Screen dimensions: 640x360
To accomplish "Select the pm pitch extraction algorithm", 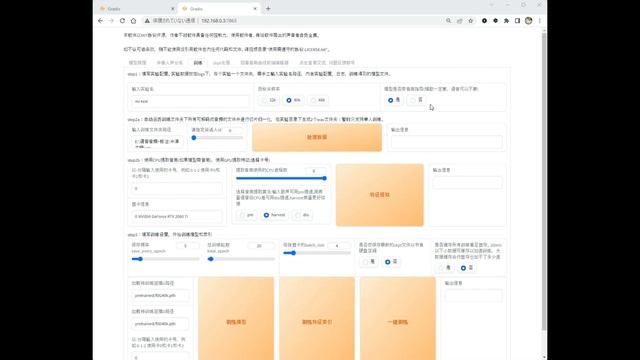I will tap(247, 215).
